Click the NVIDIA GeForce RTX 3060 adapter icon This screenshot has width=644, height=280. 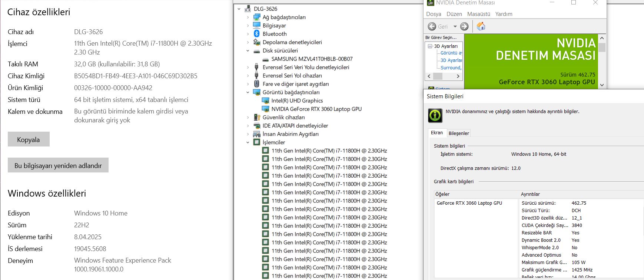[265, 109]
